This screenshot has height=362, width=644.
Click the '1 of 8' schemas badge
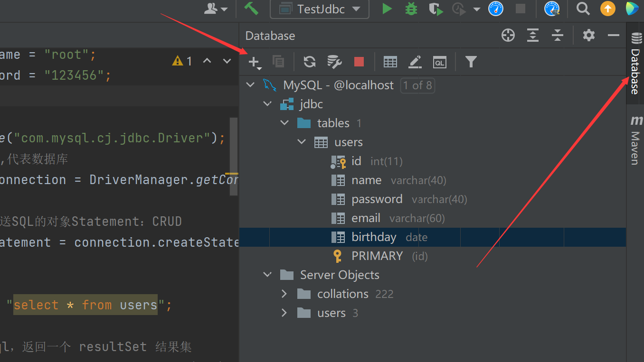point(417,85)
